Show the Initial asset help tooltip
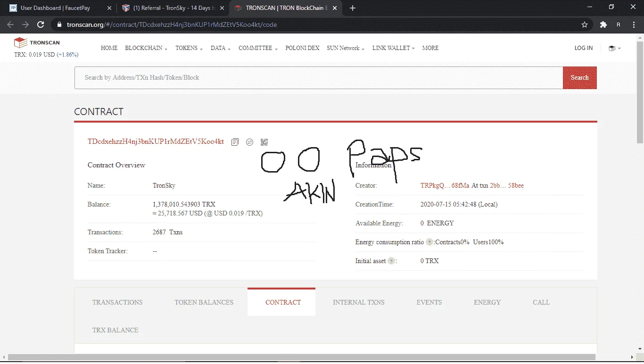The height and width of the screenshot is (364, 644). click(391, 261)
